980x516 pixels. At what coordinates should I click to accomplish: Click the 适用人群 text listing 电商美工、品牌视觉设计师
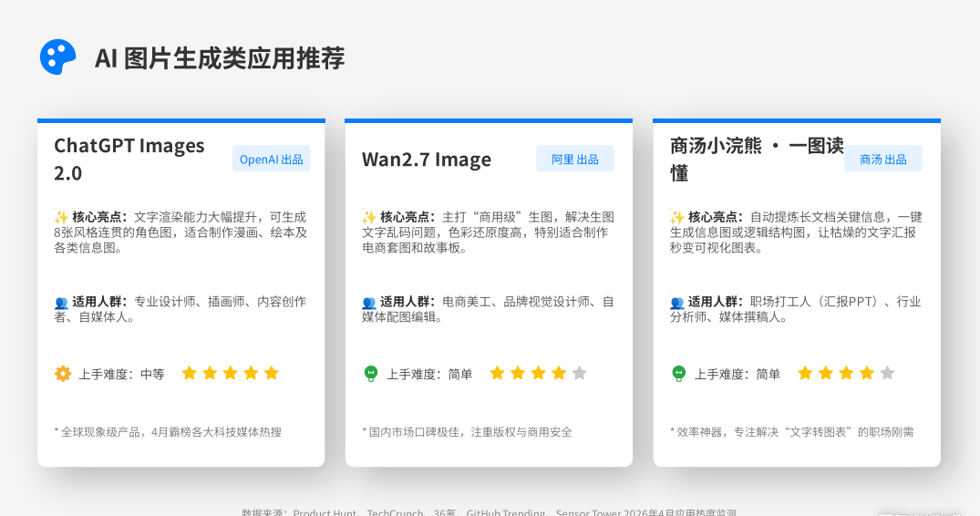point(488,309)
